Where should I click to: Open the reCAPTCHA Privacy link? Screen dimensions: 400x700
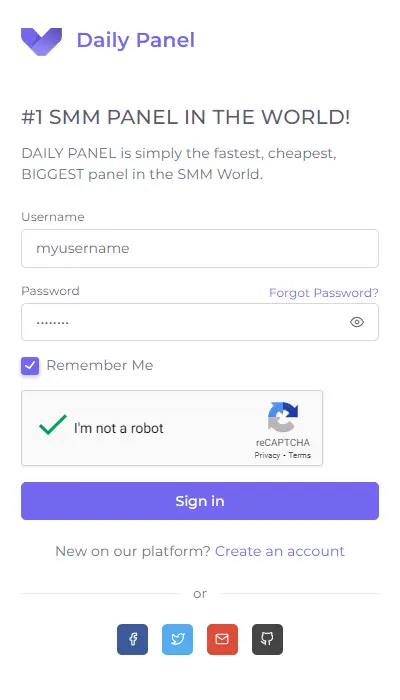click(267, 455)
